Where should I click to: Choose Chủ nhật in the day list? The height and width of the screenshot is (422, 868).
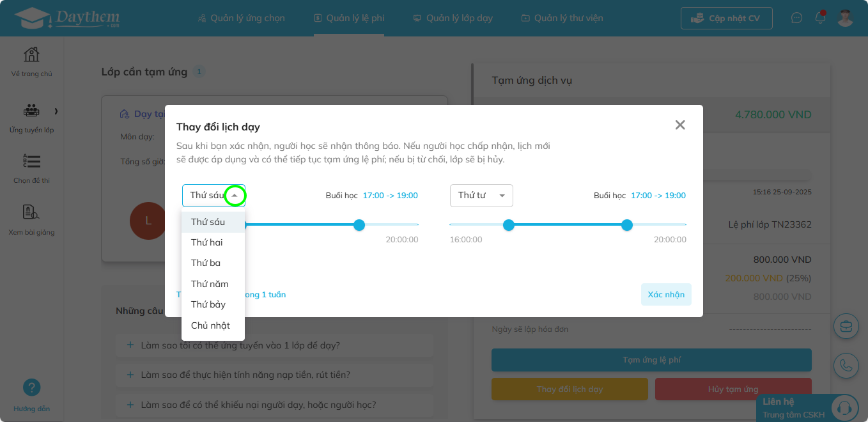coord(210,325)
